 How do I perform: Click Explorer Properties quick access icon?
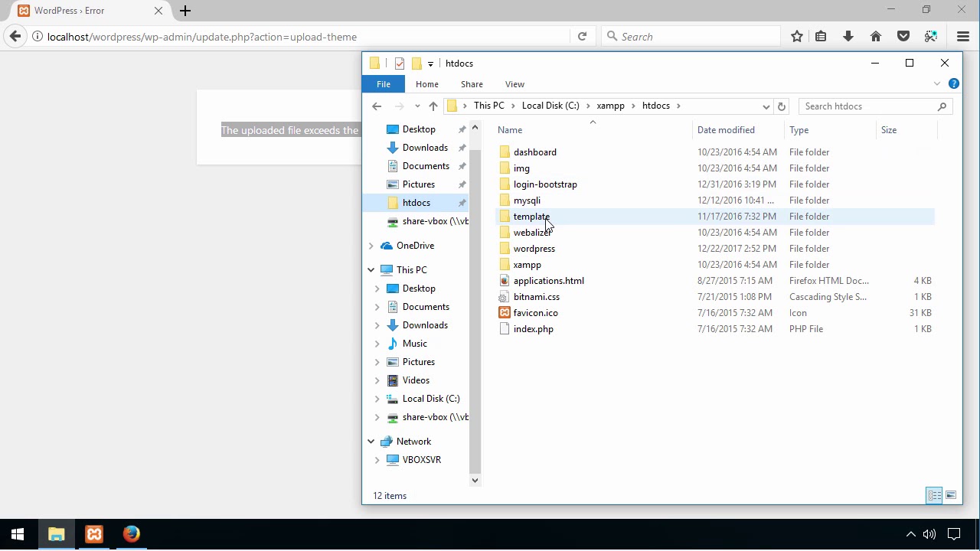point(400,64)
